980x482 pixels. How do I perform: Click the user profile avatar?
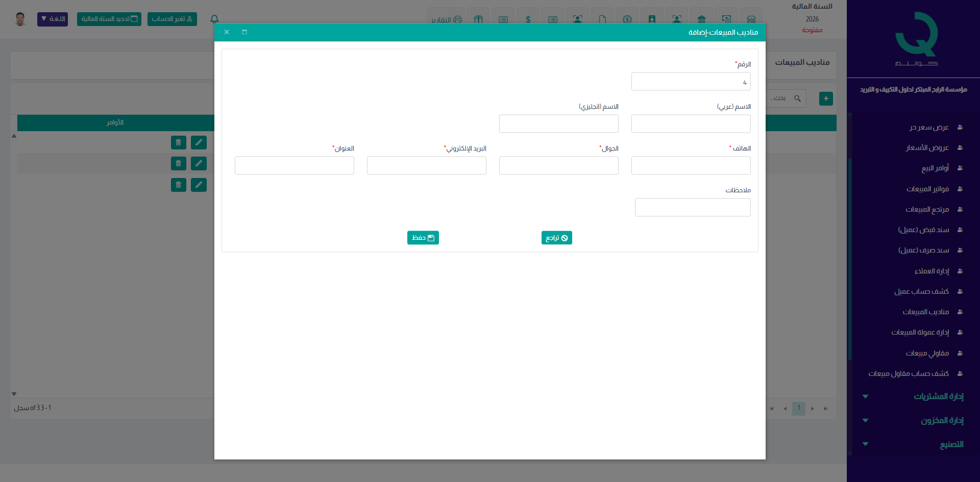pos(20,19)
